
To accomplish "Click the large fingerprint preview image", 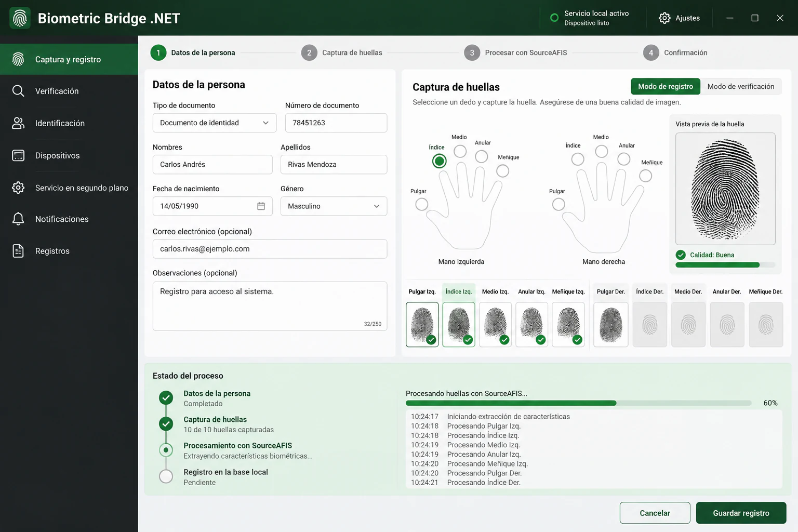I will [x=725, y=189].
